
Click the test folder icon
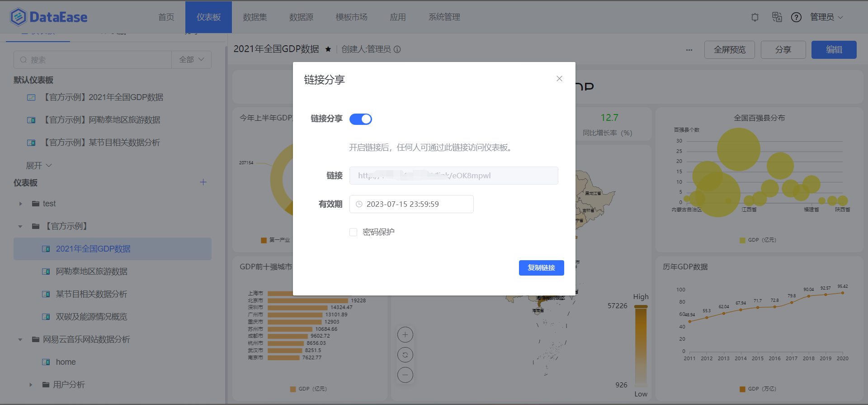(x=36, y=204)
